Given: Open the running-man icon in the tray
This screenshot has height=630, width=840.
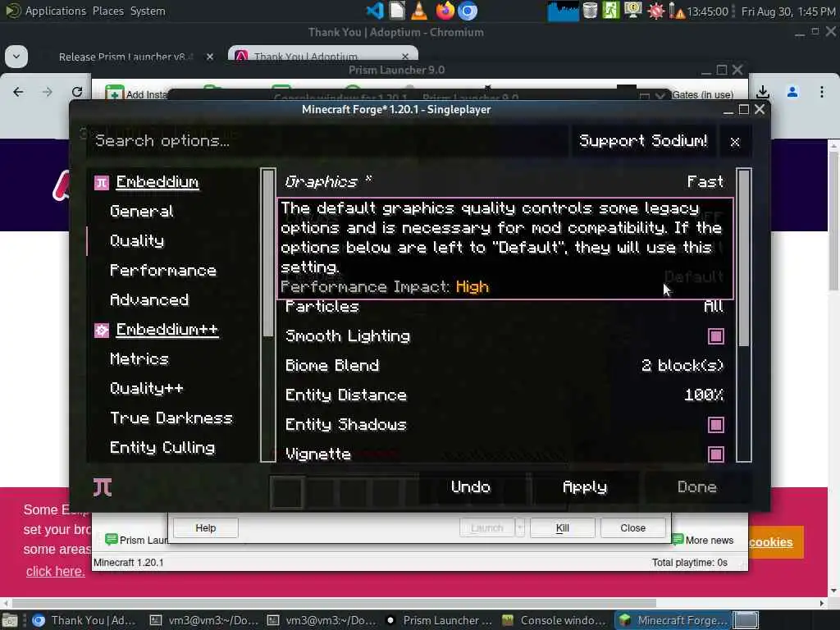Looking at the screenshot, I should pos(610,11).
